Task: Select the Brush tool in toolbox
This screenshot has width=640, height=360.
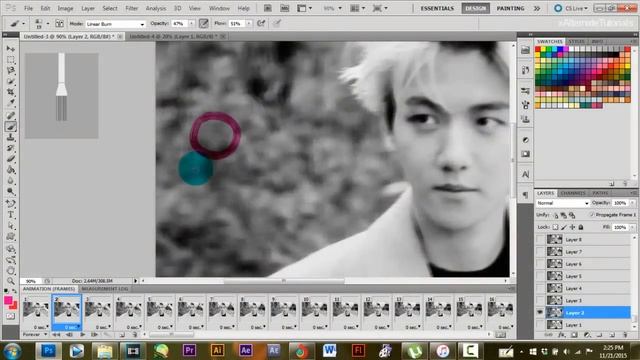Action: point(11,127)
